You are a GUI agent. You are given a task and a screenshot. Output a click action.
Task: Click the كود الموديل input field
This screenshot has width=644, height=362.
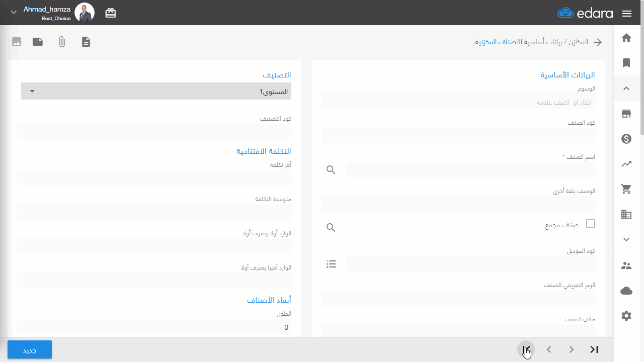coord(471,263)
